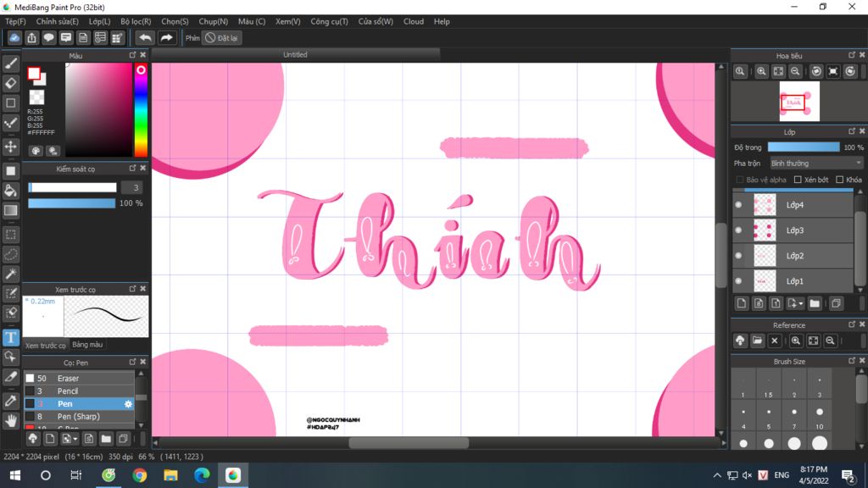Image resolution: width=868 pixels, height=488 pixels.
Task: Pick the rectangular Select tool
Action: tap(10, 234)
